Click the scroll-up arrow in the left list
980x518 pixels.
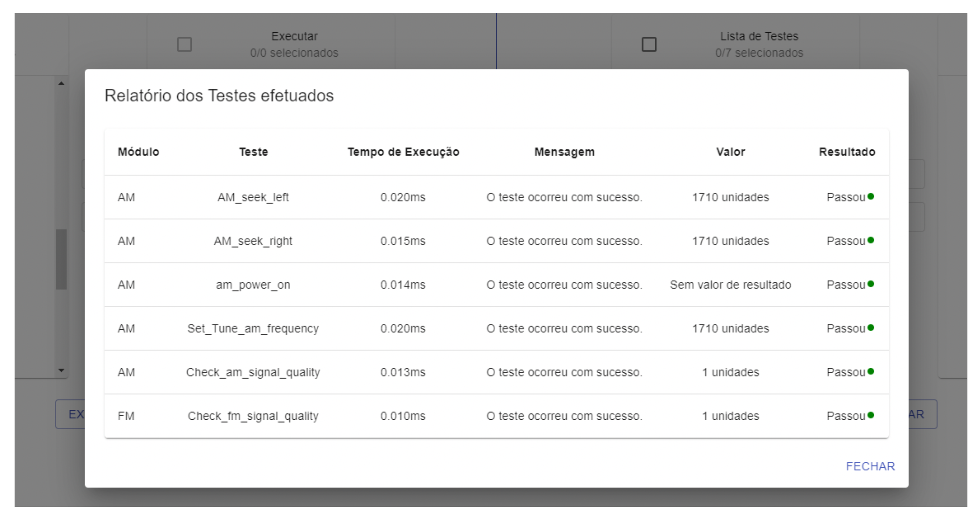point(61,83)
